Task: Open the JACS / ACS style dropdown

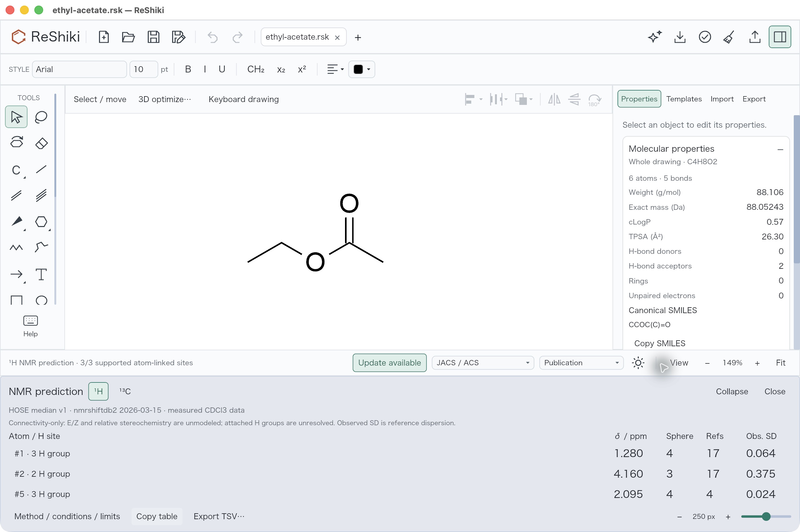Action: [x=482, y=363]
